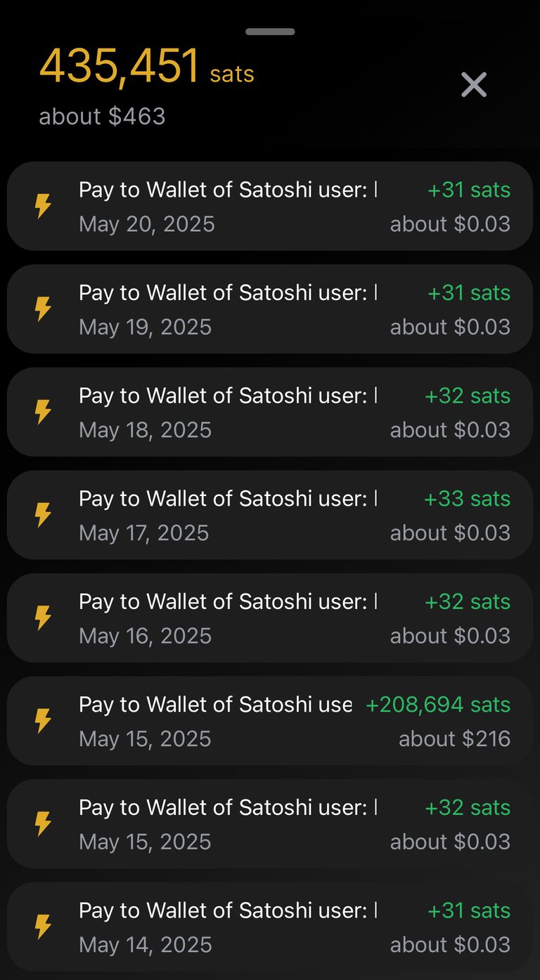
Task: Tap lightning icon on May 15 +32 sats row
Action: click(x=44, y=824)
